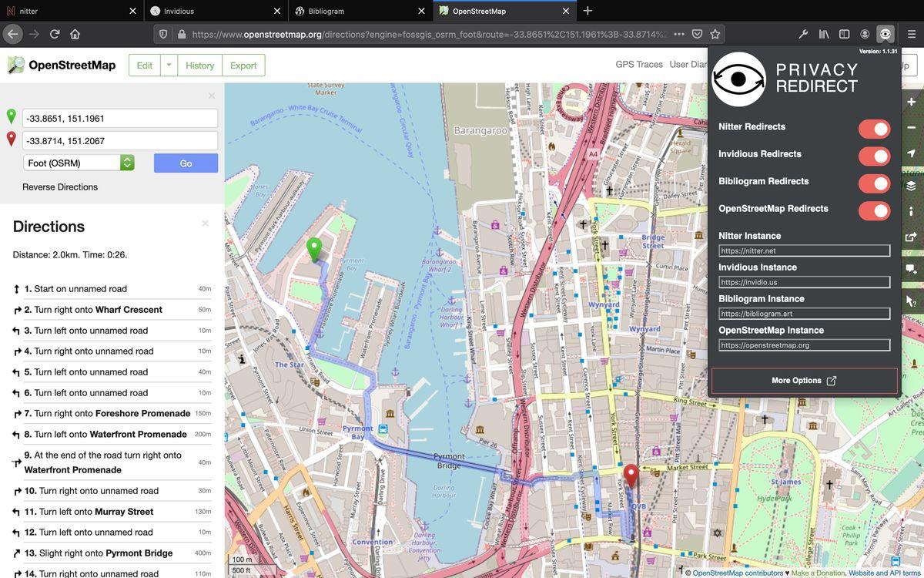
Task: Click the red destination marker on map
Action: (631, 476)
